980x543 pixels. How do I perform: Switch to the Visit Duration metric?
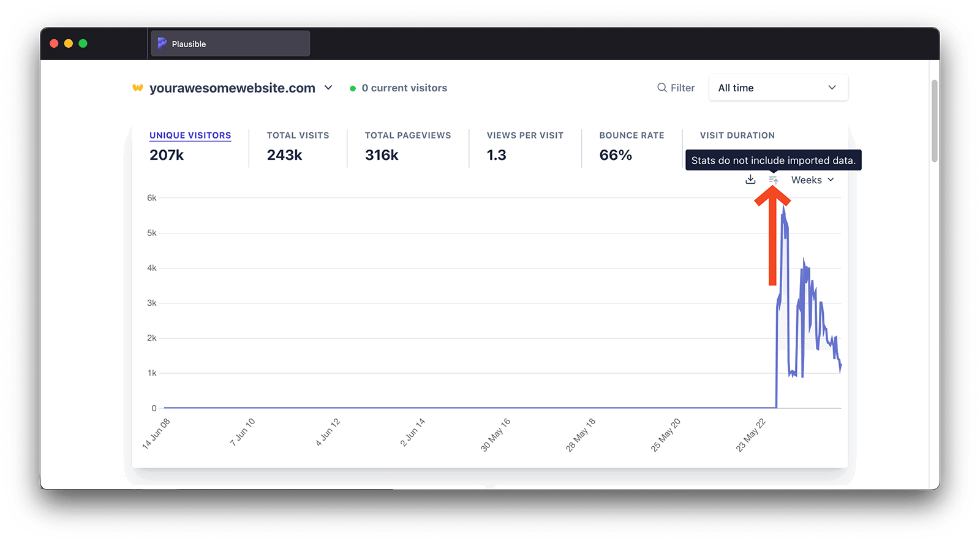point(737,135)
